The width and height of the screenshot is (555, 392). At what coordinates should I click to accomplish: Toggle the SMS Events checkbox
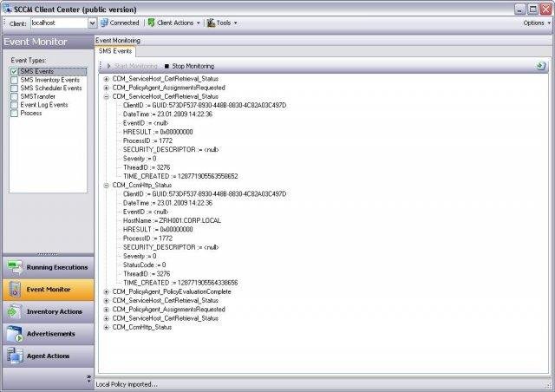tap(14, 71)
